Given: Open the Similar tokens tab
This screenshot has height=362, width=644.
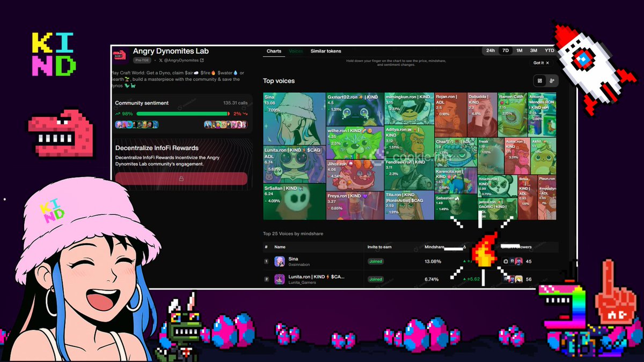Looking at the screenshot, I should click(326, 51).
